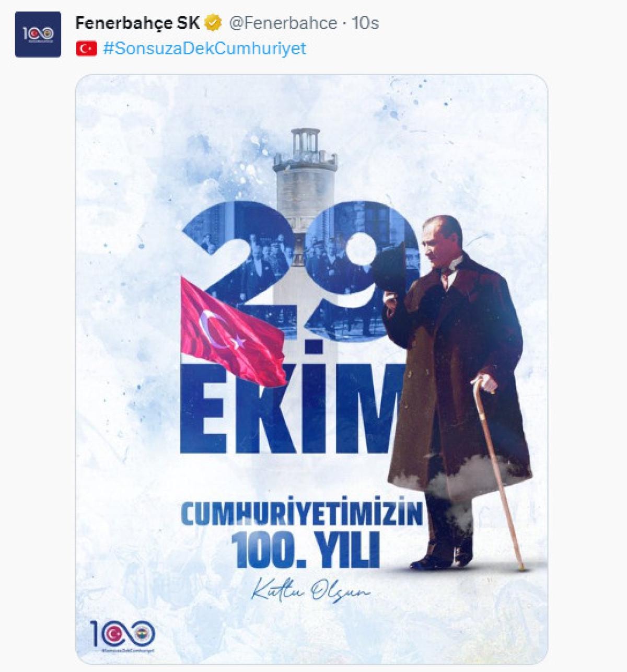Click the @Fenerbahce handle
This screenshot has width=627, height=672.
coord(284,23)
